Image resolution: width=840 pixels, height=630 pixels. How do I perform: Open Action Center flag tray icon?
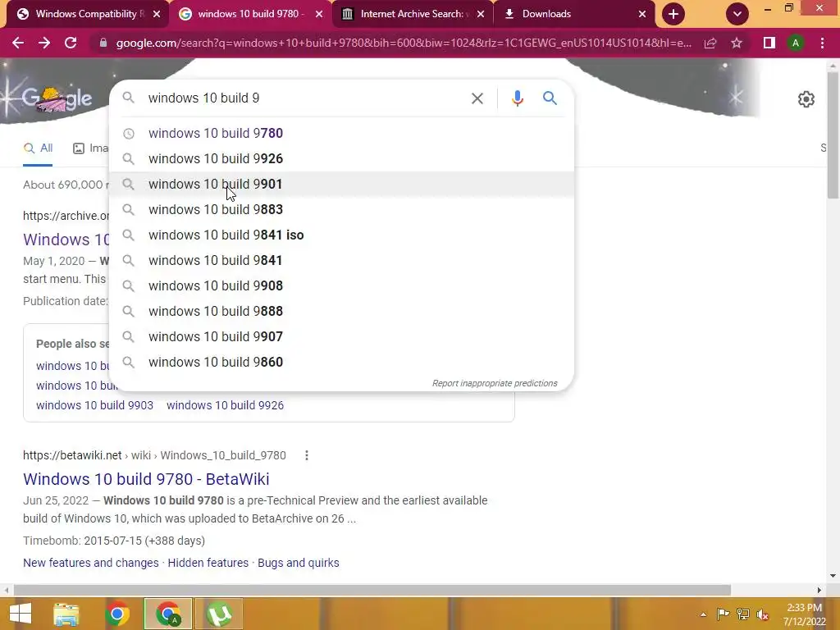[x=723, y=614]
